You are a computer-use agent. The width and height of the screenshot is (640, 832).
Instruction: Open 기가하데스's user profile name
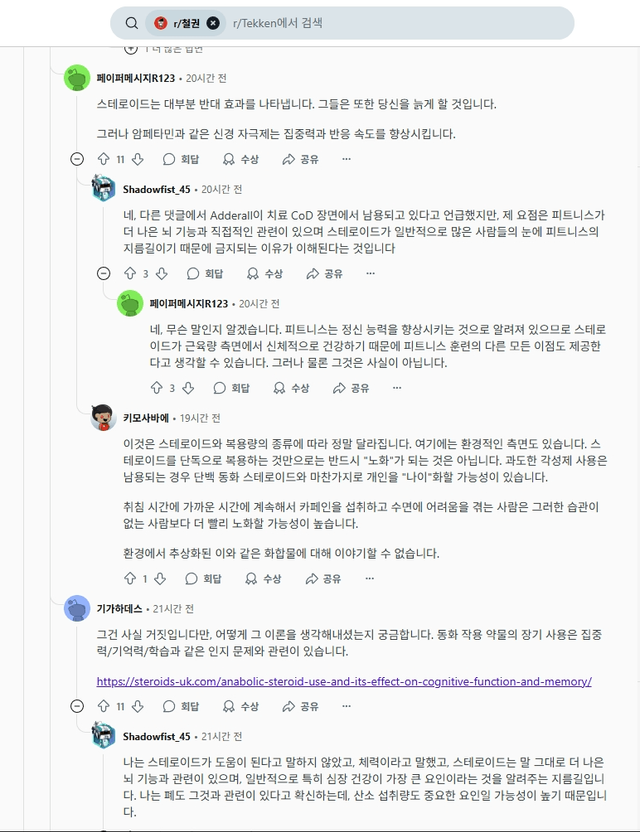pyautogui.click(x=119, y=608)
